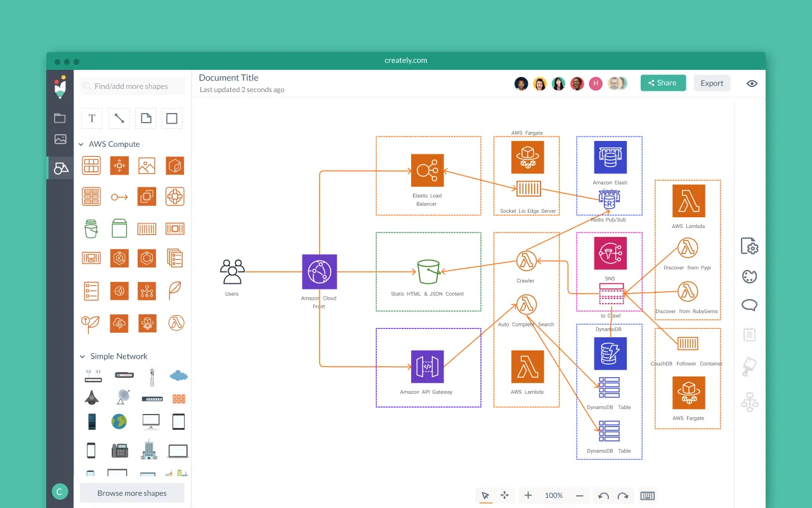The height and width of the screenshot is (508, 812).
Task: Select the Line drawing tool
Action: tap(118, 118)
